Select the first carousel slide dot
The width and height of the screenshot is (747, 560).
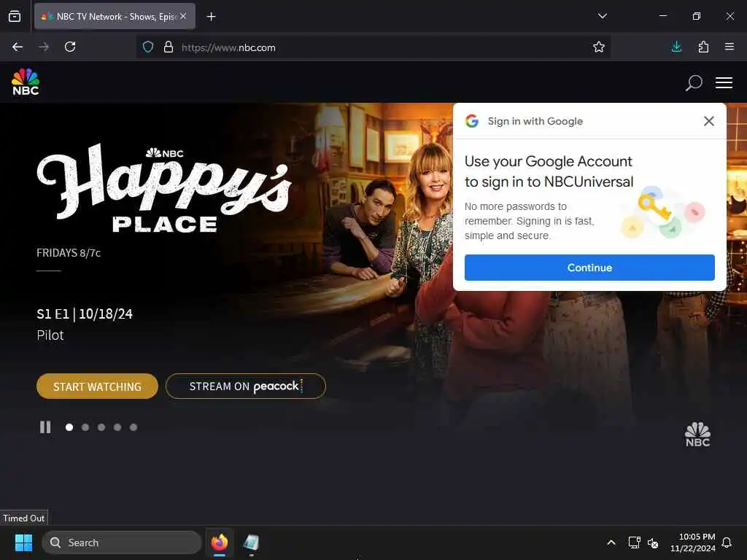pos(69,427)
